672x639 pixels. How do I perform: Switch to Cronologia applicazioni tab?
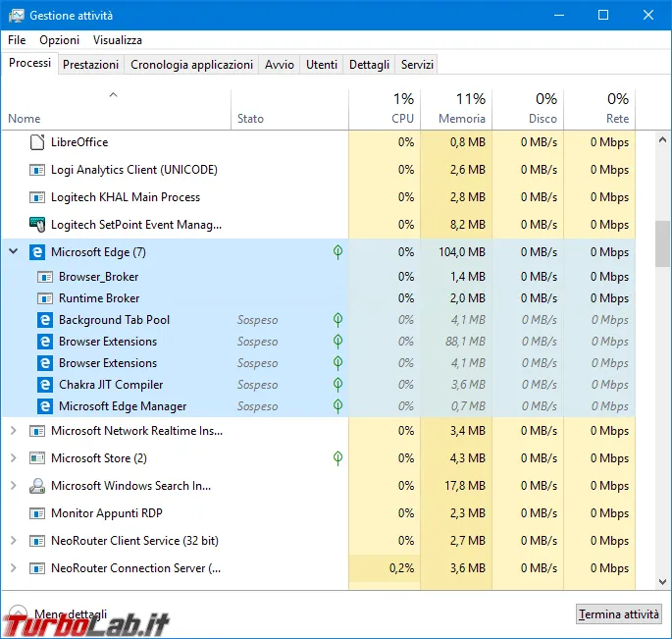pyautogui.click(x=191, y=65)
